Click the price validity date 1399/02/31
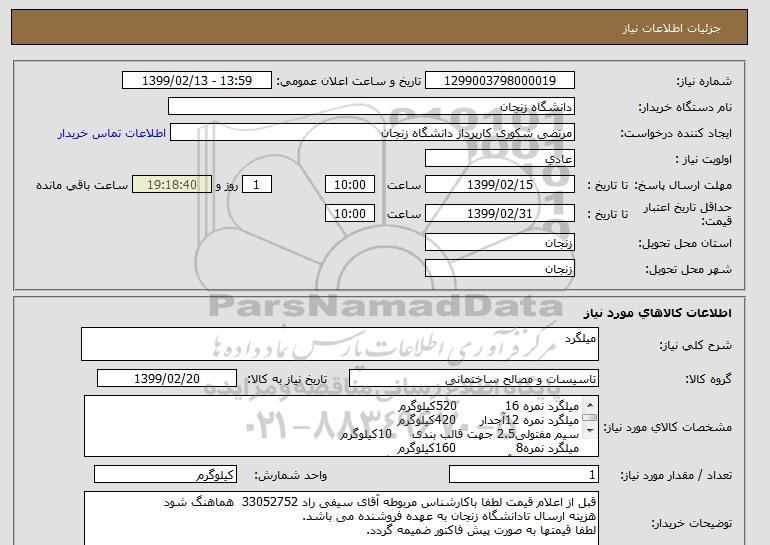 coord(499,214)
